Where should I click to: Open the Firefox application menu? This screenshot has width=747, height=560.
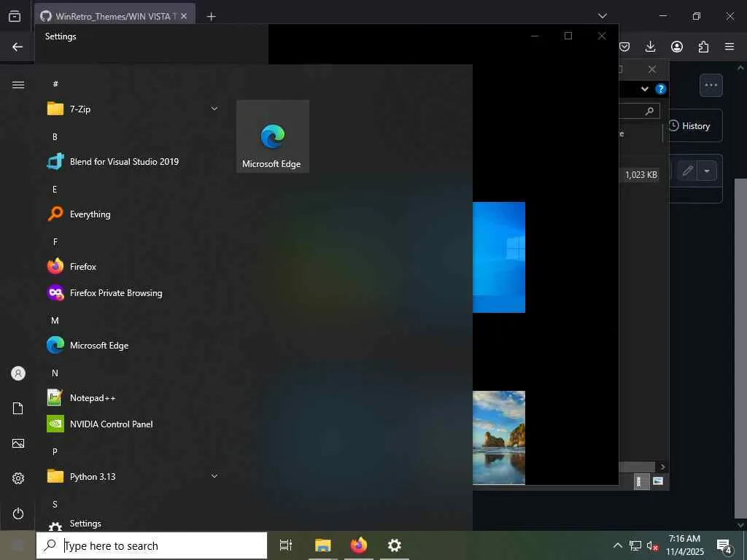pos(729,47)
